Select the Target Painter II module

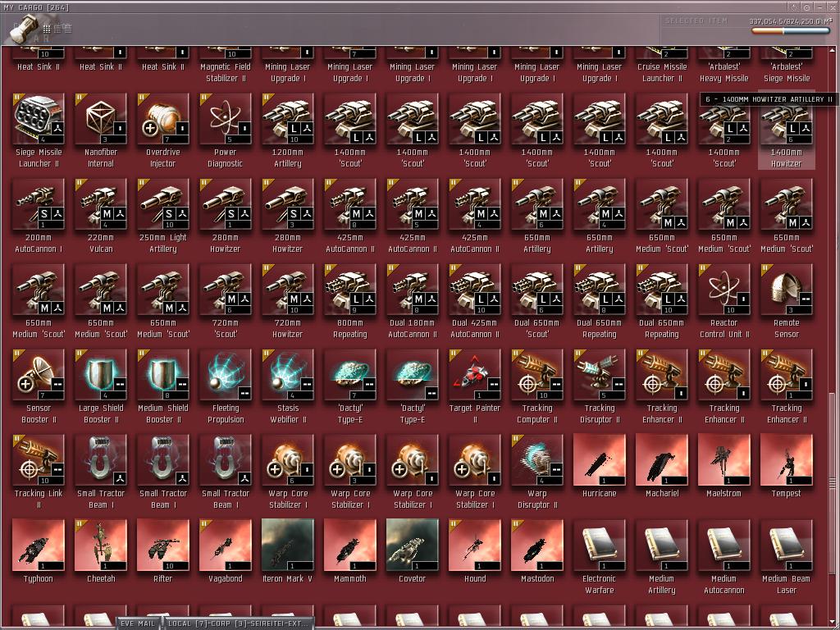click(x=475, y=386)
